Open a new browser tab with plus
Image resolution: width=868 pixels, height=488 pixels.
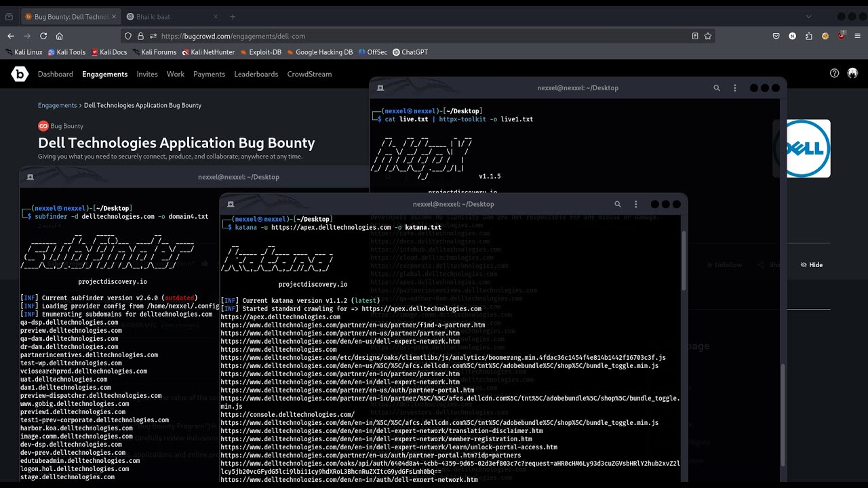(233, 16)
